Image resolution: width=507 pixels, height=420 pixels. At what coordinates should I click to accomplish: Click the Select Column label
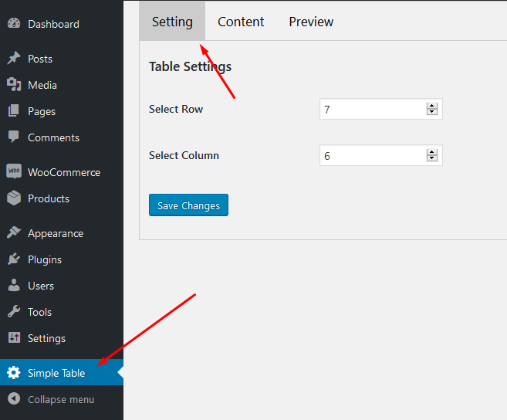pos(184,155)
